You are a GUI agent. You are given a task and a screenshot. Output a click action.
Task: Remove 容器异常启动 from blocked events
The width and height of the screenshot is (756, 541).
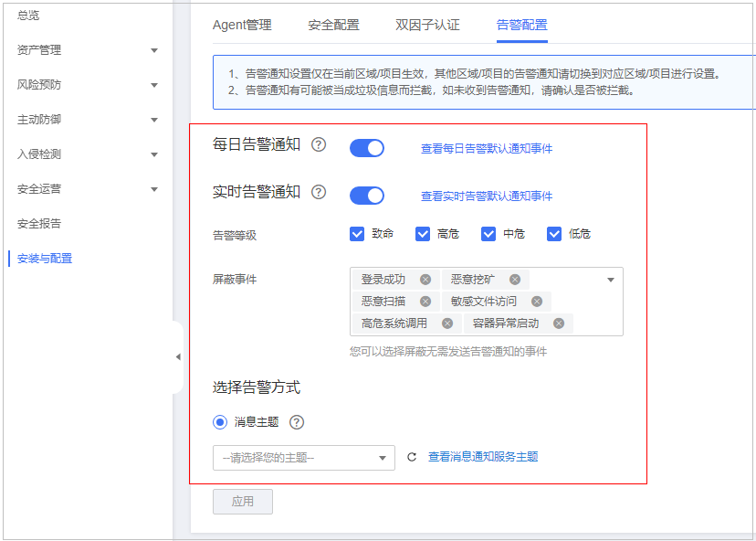[x=558, y=323]
